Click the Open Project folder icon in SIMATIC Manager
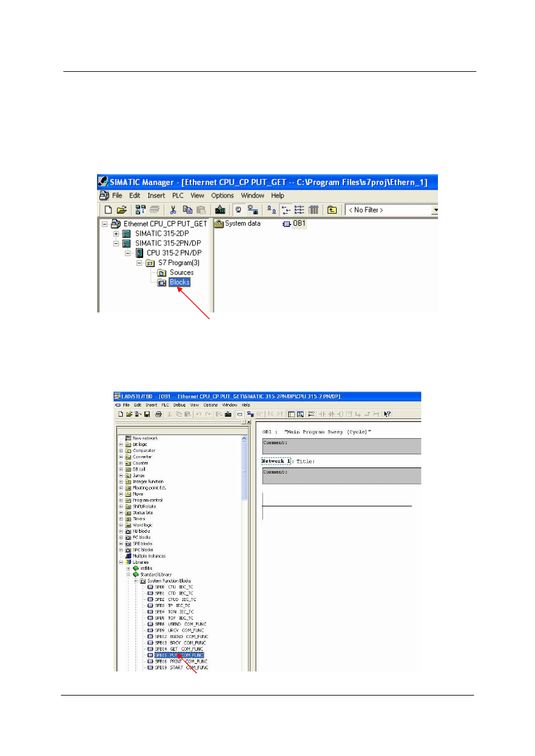Image resolution: width=535 pixels, height=756 pixels. click(122, 210)
